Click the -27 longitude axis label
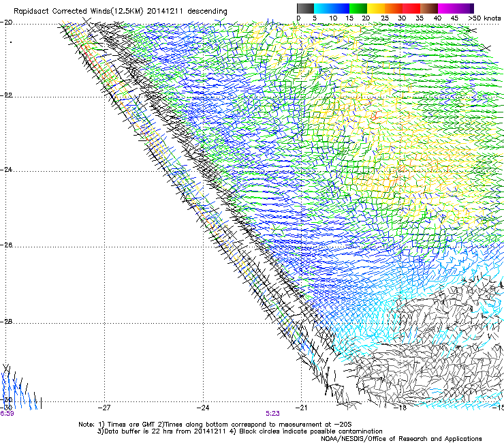The height and width of the screenshot is (443, 504). click(x=104, y=408)
